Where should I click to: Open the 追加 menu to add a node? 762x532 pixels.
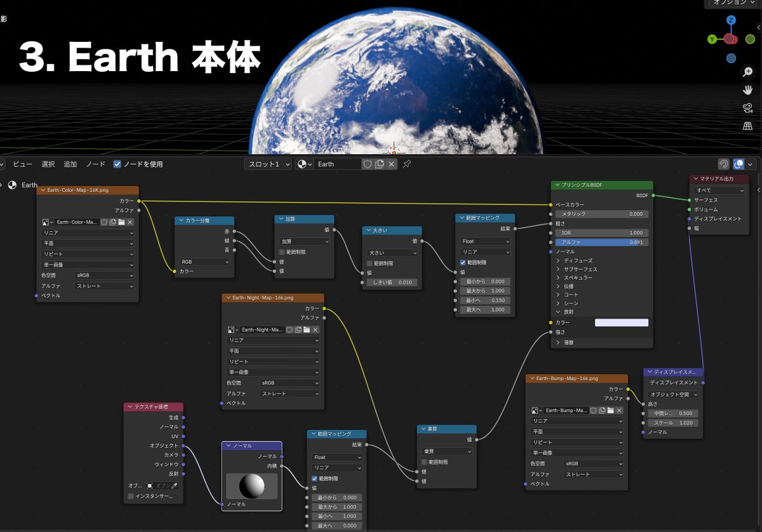(70, 164)
